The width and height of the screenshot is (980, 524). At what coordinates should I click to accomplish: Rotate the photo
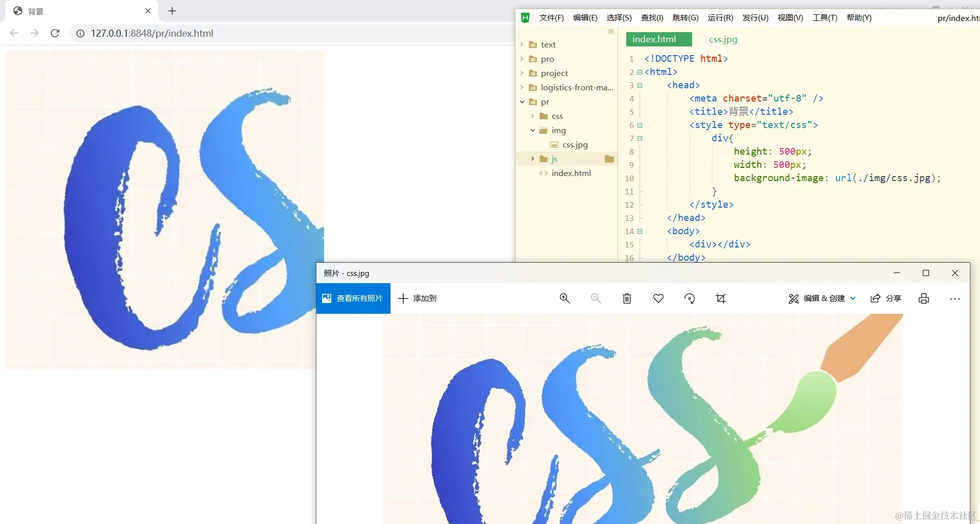click(690, 298)
